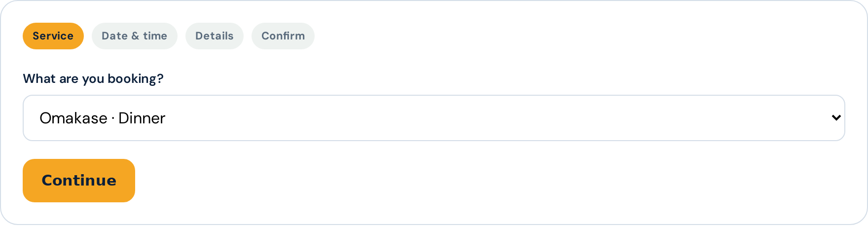The height and width of the screenshot is (226, 868).
Task: Expand the 'What are you booking?' select box
Action: coord(434,118)
